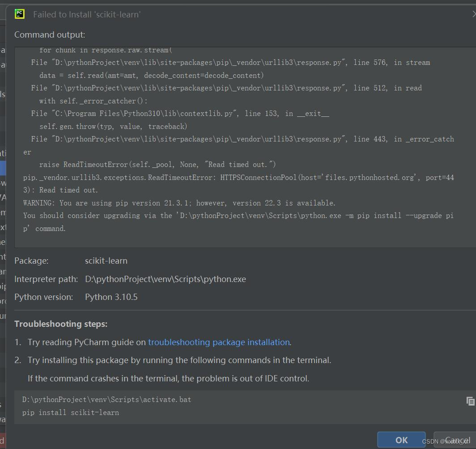This screenshot has height=449, width=476.
Task: Select the 'pip install scikit-learn' command line
Action: coord(71,412)
